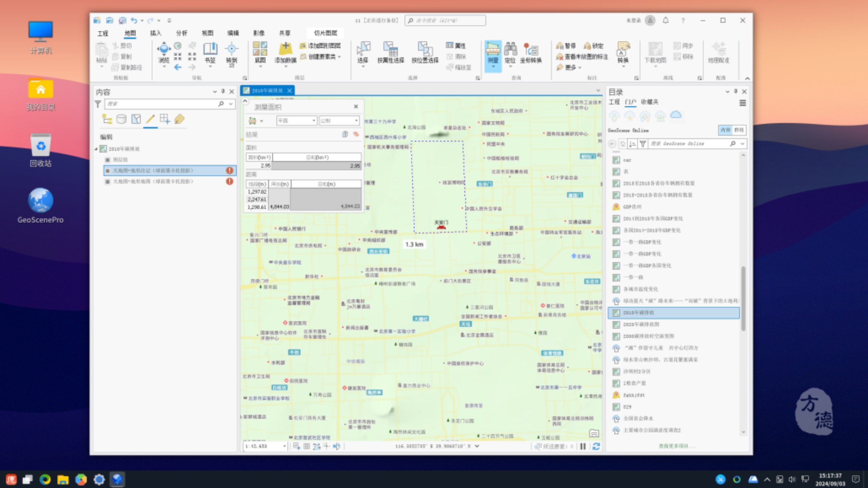Image resolution: width=868 pixels, height=488 pixels.
Task: Click 锁定 (Lock) labeling toggle
Action: point(593,46)
